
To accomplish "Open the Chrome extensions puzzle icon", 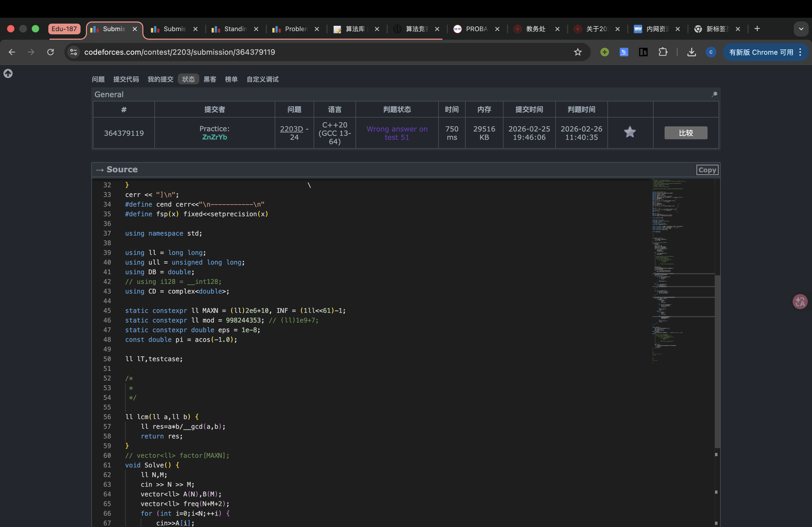I will (662, 52).
